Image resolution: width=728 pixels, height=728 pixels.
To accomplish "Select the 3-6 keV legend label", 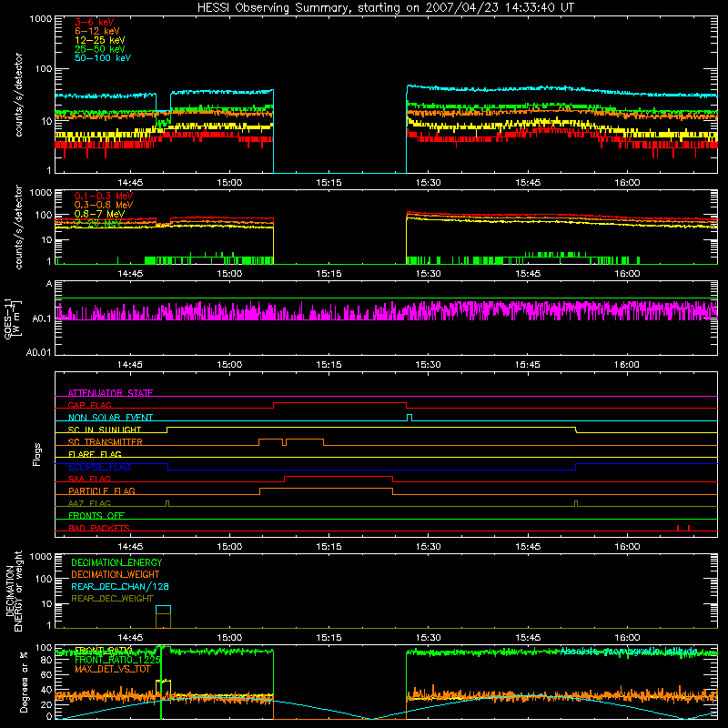I will tap(95, 22).
